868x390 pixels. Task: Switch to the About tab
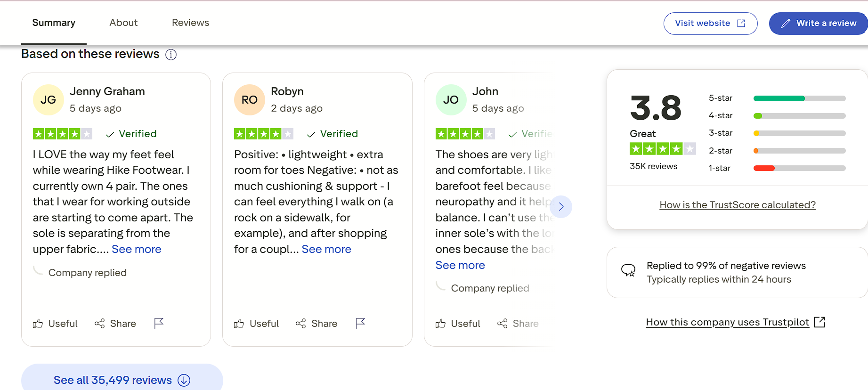click(123, 23)
